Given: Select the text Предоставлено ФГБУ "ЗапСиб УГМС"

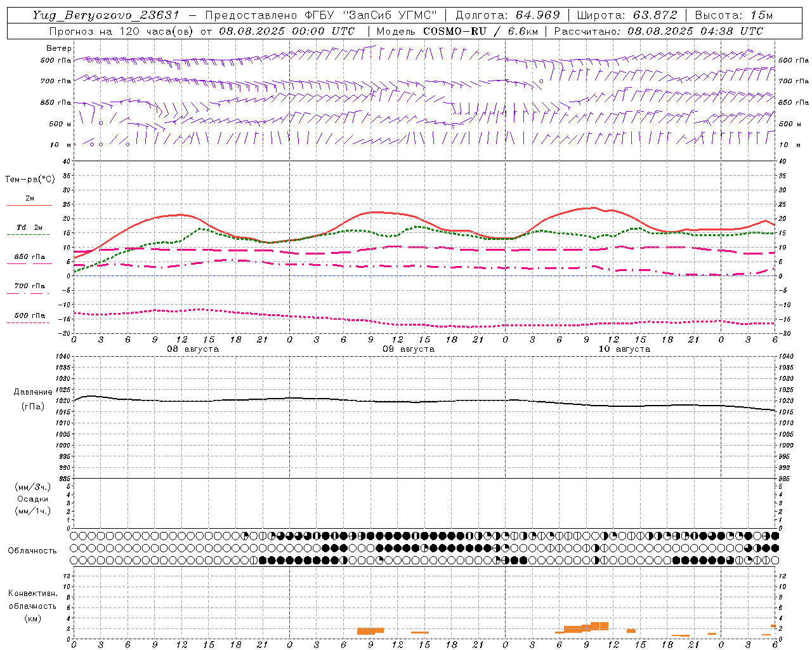Looking at the screenshot, I should click(322, 15).
